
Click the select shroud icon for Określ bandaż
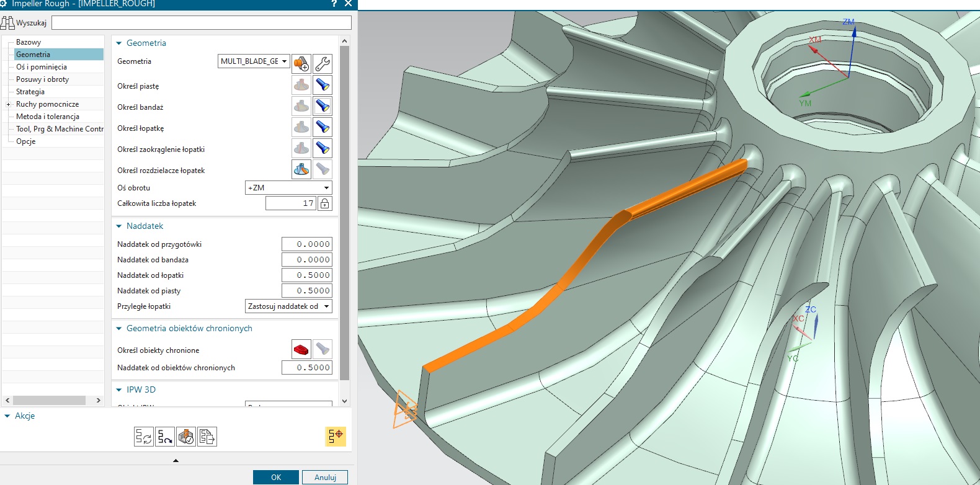point(301,106)
